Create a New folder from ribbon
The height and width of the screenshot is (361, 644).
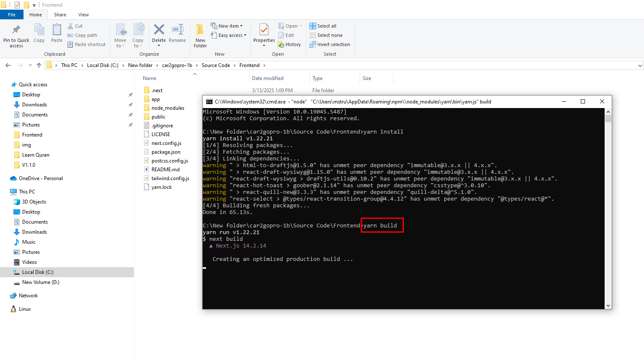[x=200, y=36]
